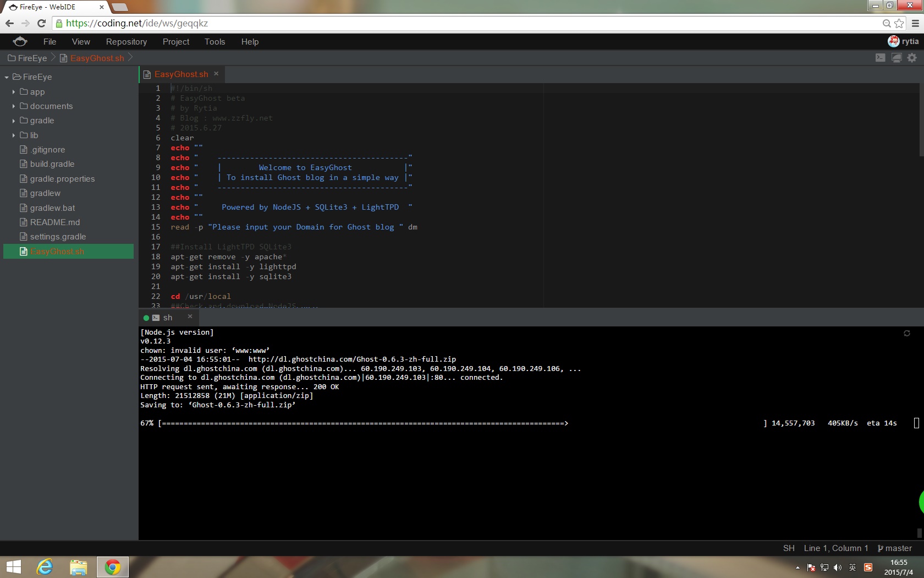Open the settings gear icon

point(912,58)
